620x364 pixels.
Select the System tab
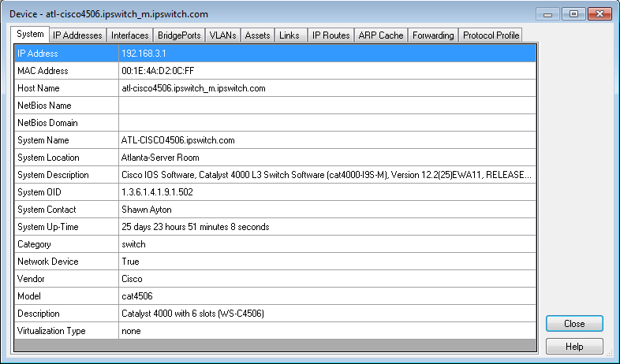(x=30, y=34)
